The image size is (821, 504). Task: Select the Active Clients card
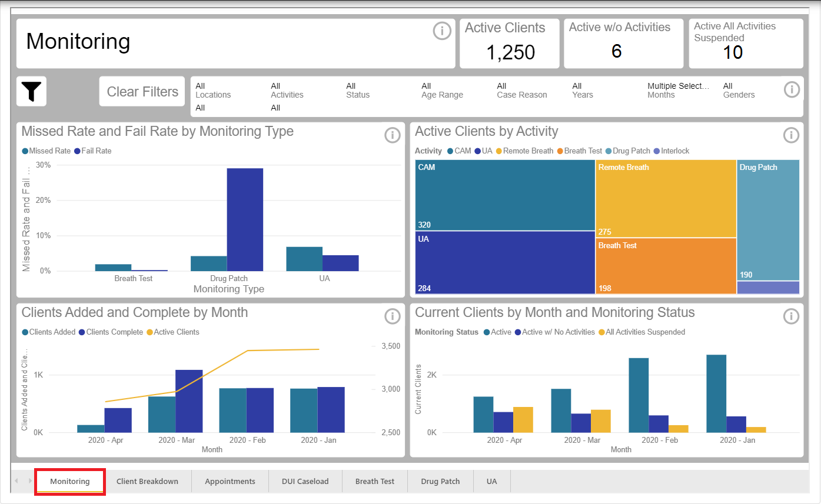pos(509,44)
